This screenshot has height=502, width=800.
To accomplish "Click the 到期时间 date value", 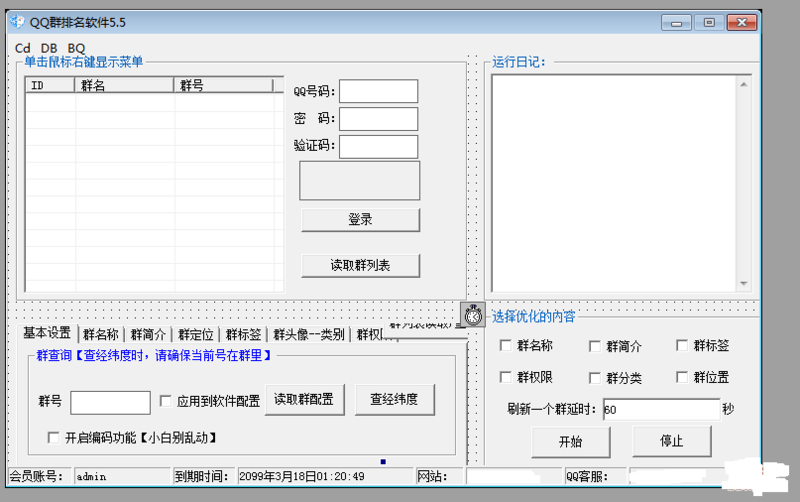I will coord(325,476).
